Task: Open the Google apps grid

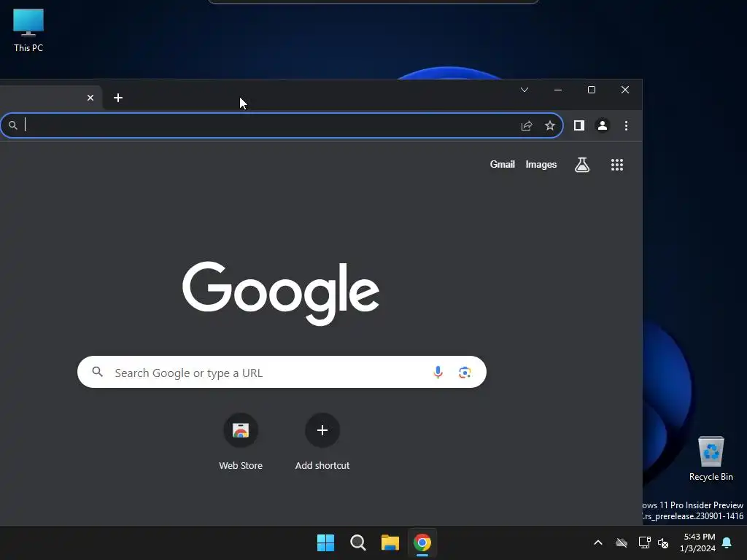Action: tap(617, 165)
